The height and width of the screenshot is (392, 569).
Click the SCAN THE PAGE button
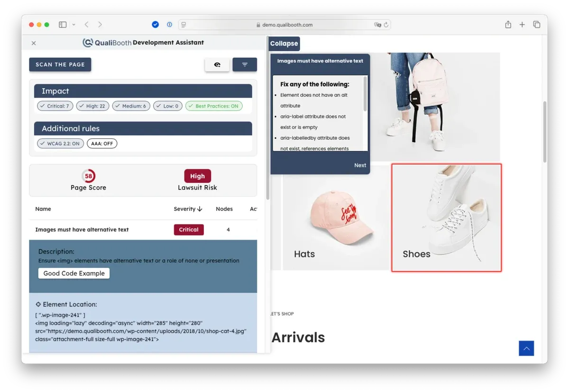[x=60, y=64]
